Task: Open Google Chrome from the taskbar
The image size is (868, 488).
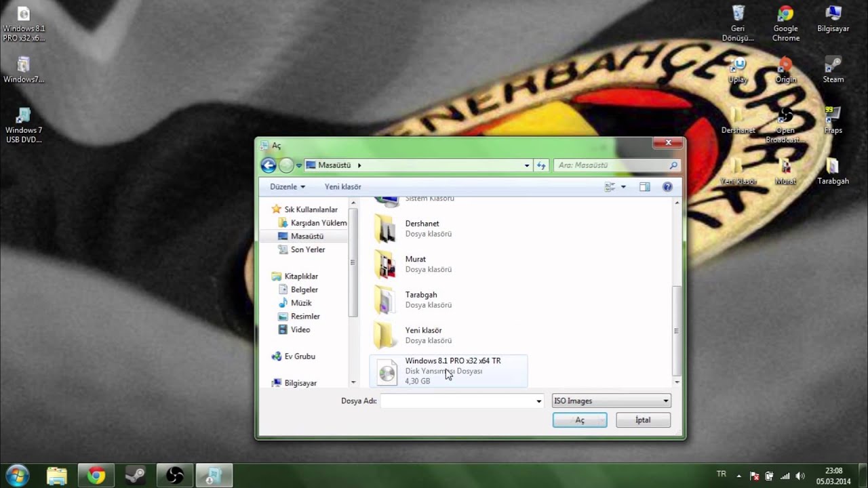Action: tap(96, 476)
